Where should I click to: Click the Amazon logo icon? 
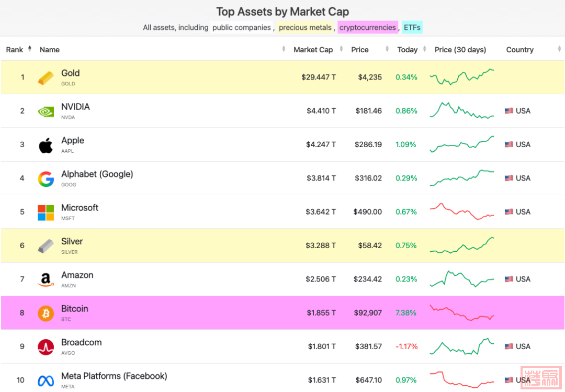point(46,280)
